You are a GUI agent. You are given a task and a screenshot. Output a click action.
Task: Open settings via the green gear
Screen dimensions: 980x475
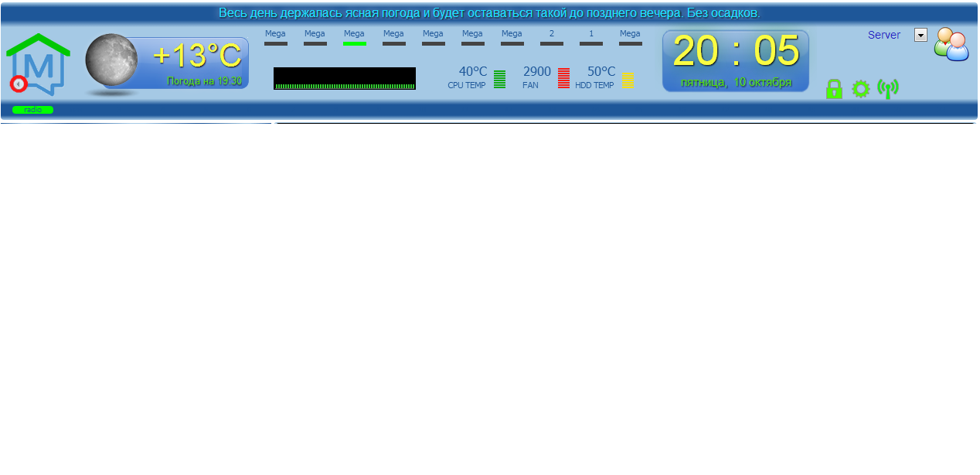861,89
